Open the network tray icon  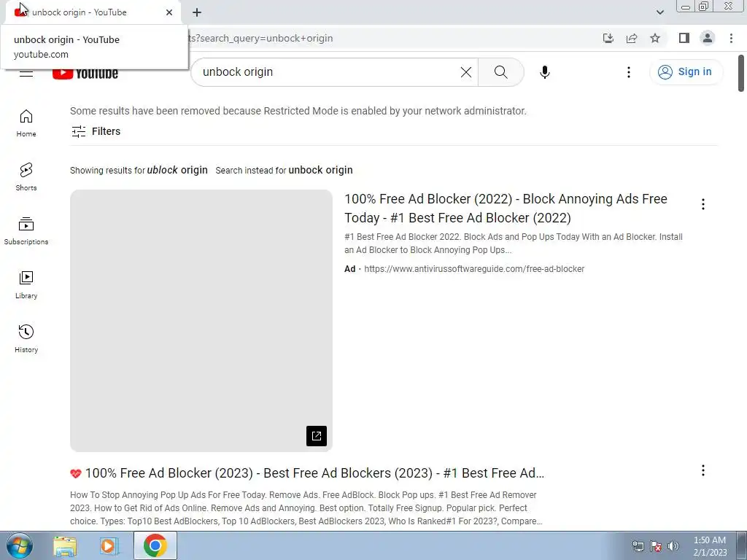[x=638, y=546]
